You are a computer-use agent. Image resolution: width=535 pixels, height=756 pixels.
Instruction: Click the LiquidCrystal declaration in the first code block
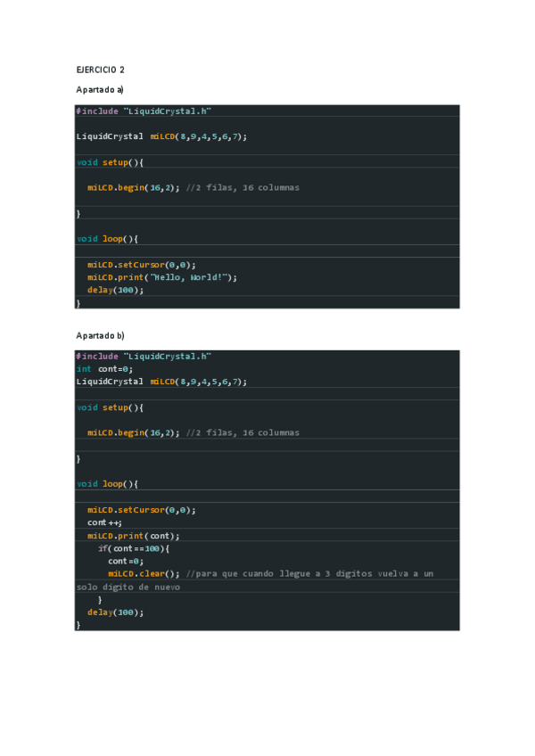161,136
